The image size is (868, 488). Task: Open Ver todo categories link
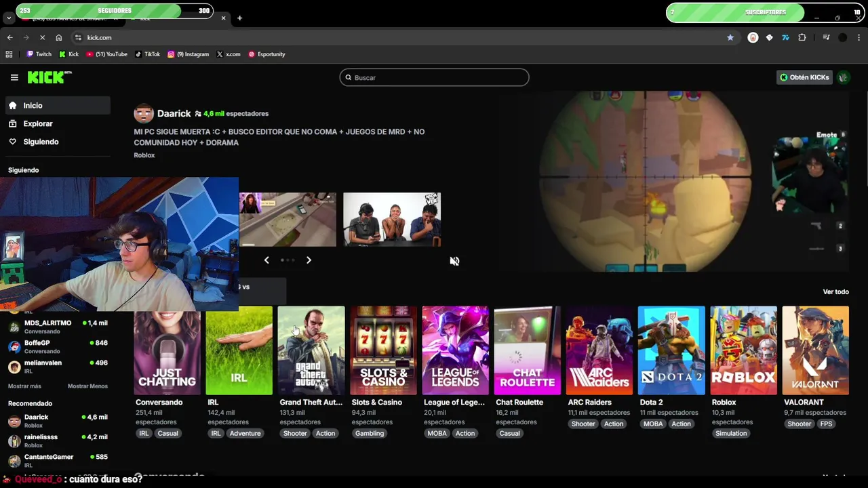835,292
